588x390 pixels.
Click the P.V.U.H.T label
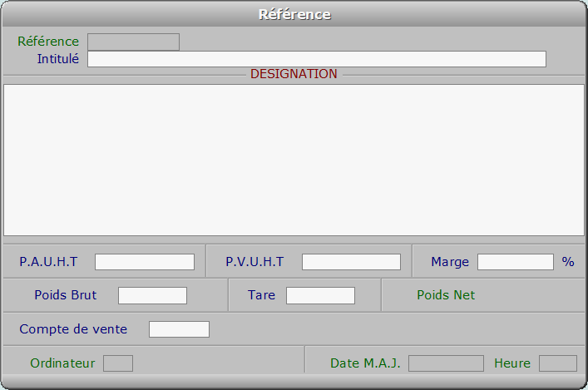[254, 262]
